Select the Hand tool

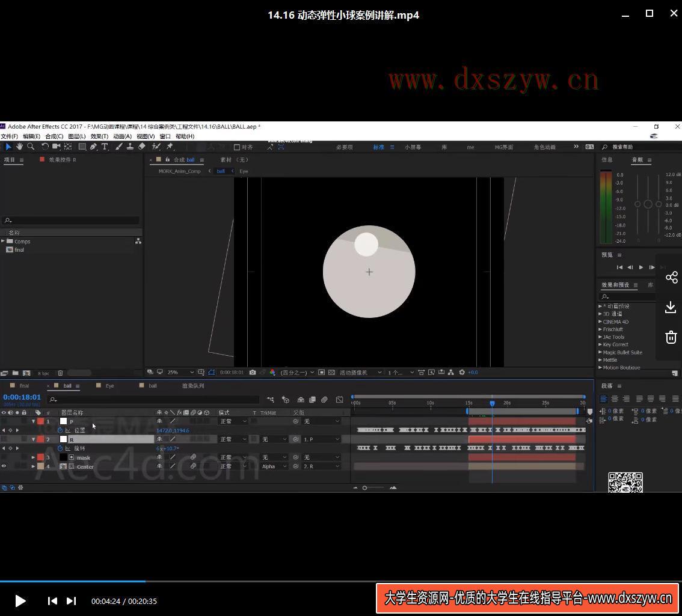click(x=20, y=147)
